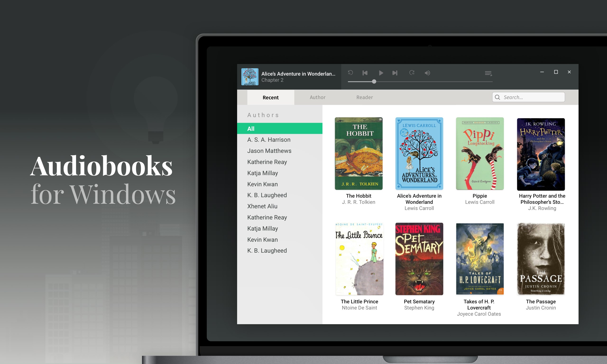This screenshot has width=607, height=364.
Task: Jump forward 15 seconds with the forward icon
Action: pos(412,73)
